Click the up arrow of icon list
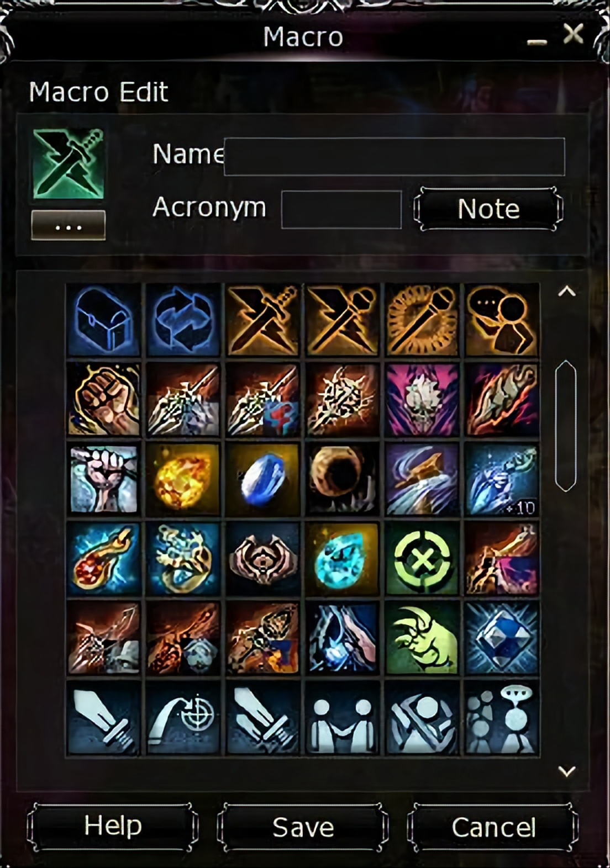The height and width of the screenshot is (868, 610). (x=566, y=292)
